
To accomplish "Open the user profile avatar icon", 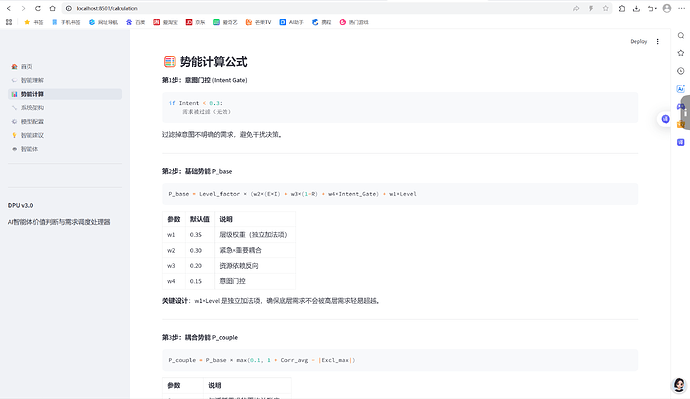I will (x=667, y=8).
